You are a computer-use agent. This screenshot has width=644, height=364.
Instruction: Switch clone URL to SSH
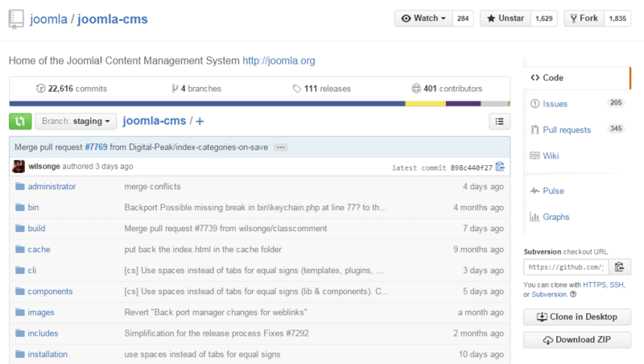[617, 285]
